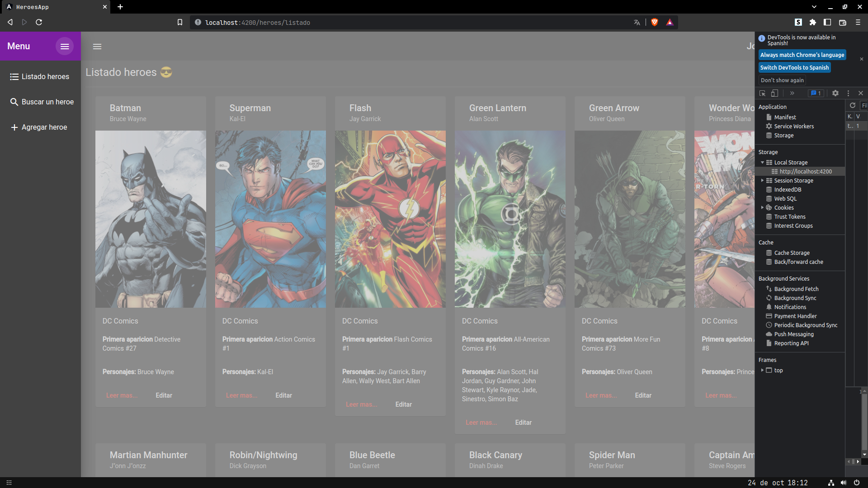868x488 pixels.
Task: Select the HeroesApp browser tab
Action: point(55,7)
